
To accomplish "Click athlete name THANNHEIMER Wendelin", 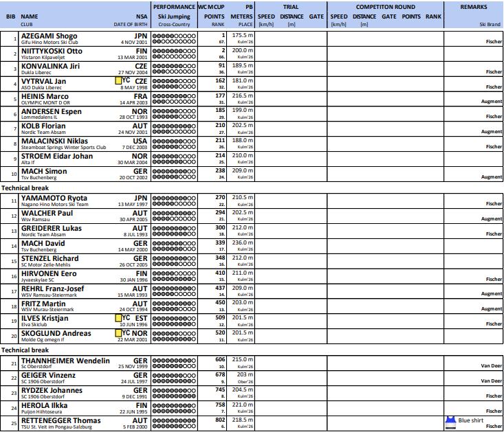I will 65,360.
